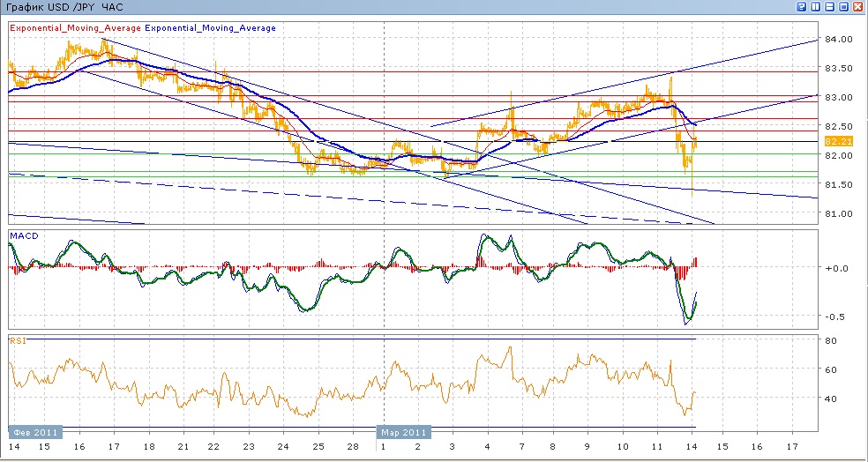Select the Фев 2011 month marker
868x462 pixels.
pyautogui.click(x=34, y=432)
